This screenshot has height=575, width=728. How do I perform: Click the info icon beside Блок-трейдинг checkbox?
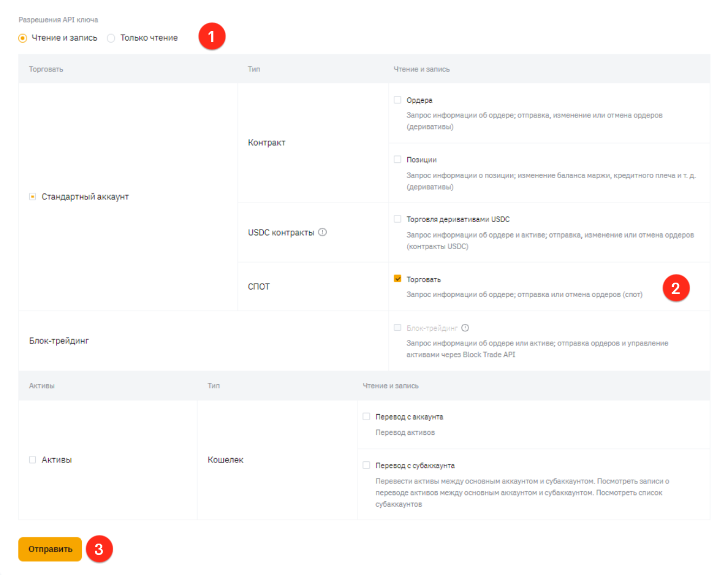coord(465,328)
